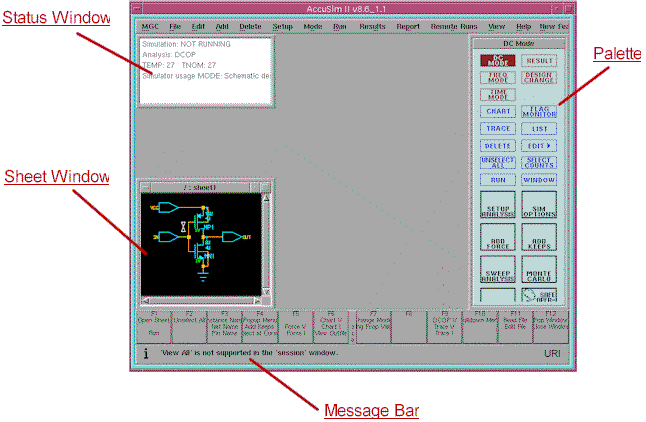Open the Report menu
This screenshot has height=422, width=646.
(x=408, y=26)
